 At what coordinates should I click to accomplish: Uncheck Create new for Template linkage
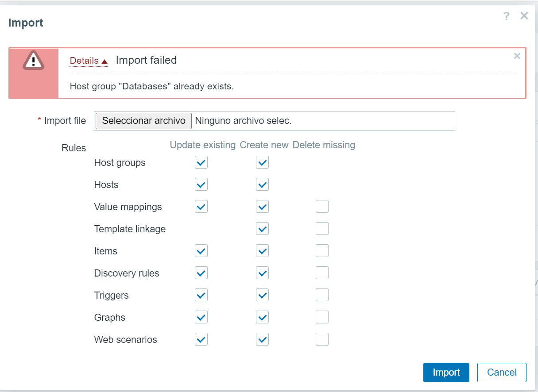pos(263,229)
